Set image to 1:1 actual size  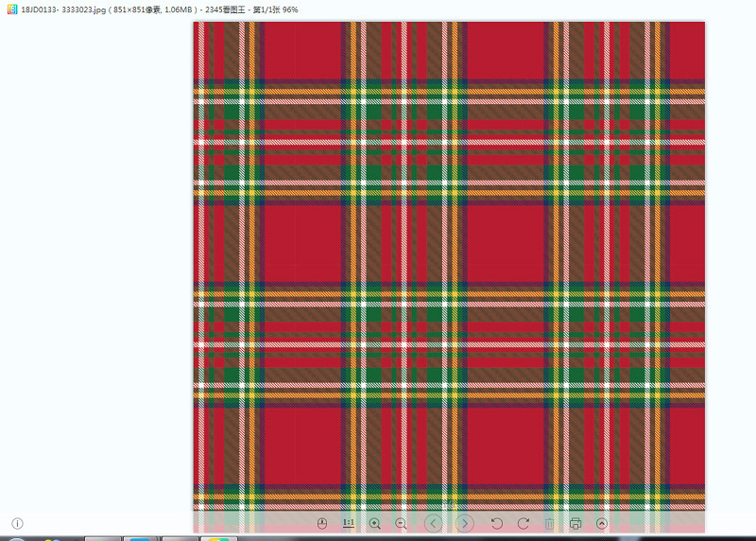pyautogui.click(x=349, y=524)
